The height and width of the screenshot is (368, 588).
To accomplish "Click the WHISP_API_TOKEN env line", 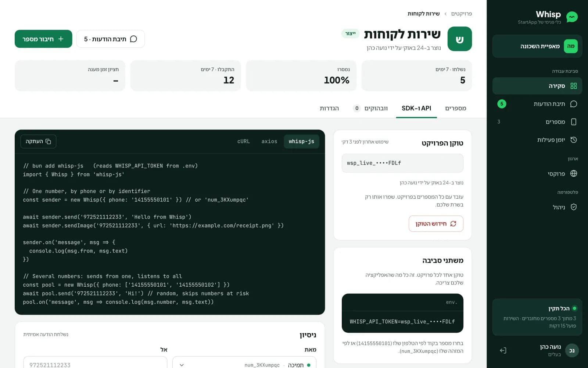I will pyautogui.click(x=402, y=322).
